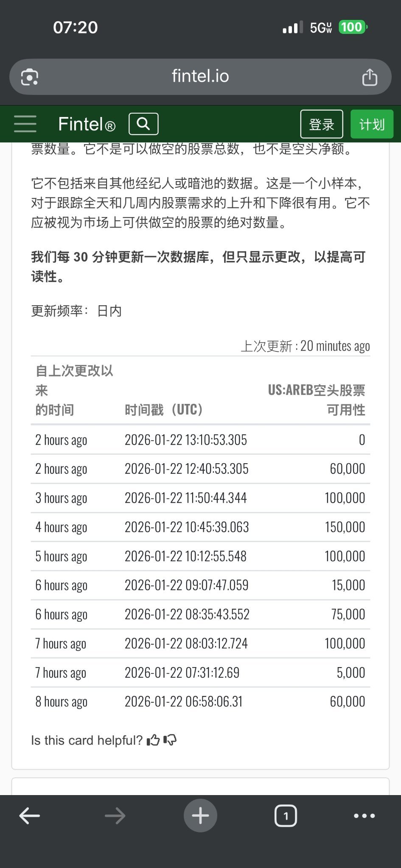The width and height of the screenshot is (401, 868).
Task: Select the row showing 150,000 availability
Action: tap(200, 527)
